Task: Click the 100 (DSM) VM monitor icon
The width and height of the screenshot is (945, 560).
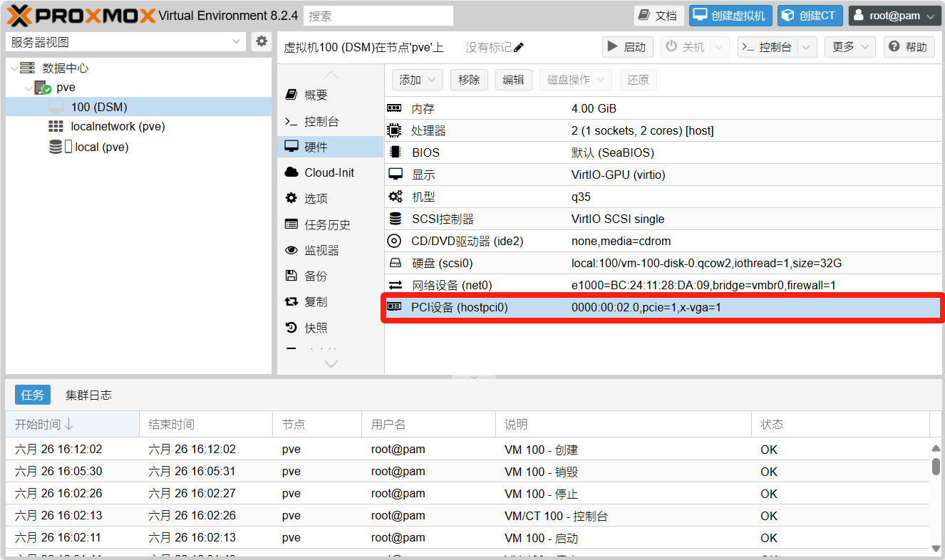Action: coord(56,107)
